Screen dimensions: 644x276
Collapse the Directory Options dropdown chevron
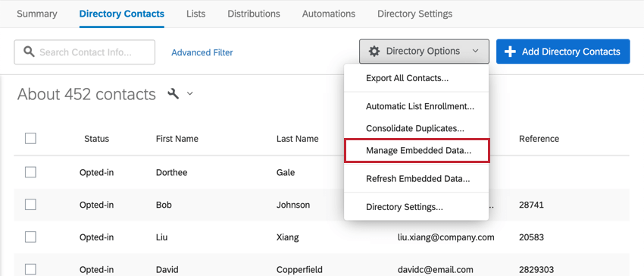click(475, 52)
